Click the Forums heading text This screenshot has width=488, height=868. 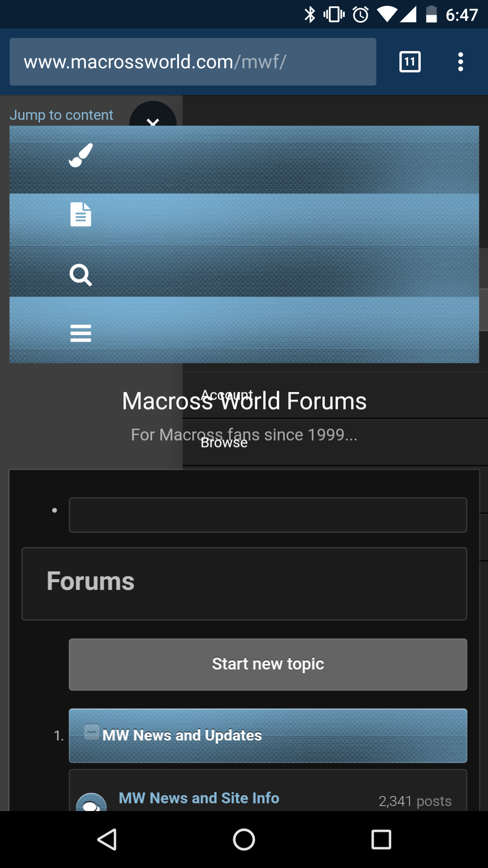(91, 581)
